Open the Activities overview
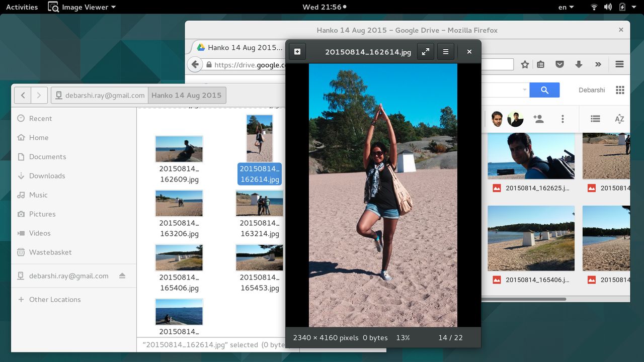This screenshot has width=644, height=362. pyautogui.click(x=22, y=7)
